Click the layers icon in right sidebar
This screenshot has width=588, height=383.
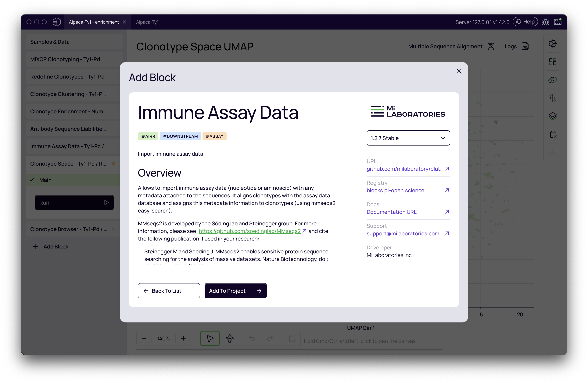click(553, 116)
